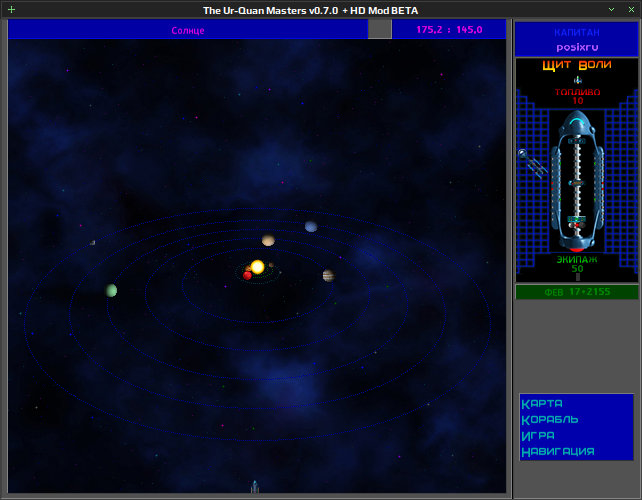
Task: Select the tiny grey outermost planet on the left
Action: click(93, 242)
